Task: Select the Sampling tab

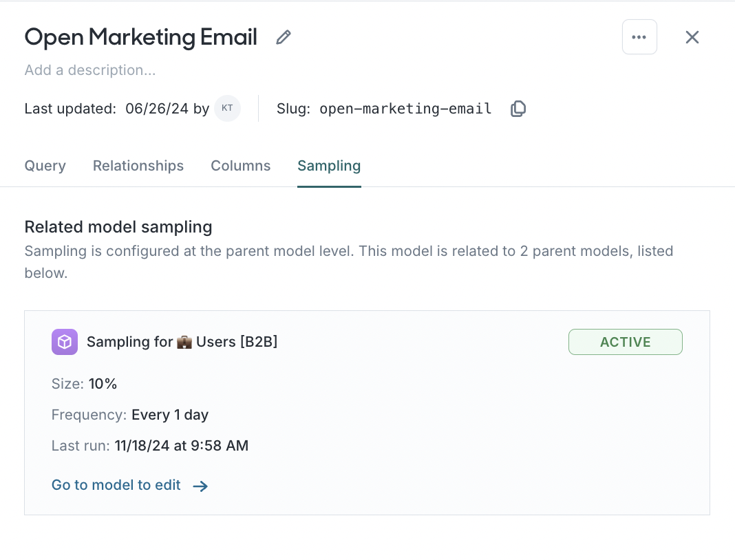Action: 329,166
